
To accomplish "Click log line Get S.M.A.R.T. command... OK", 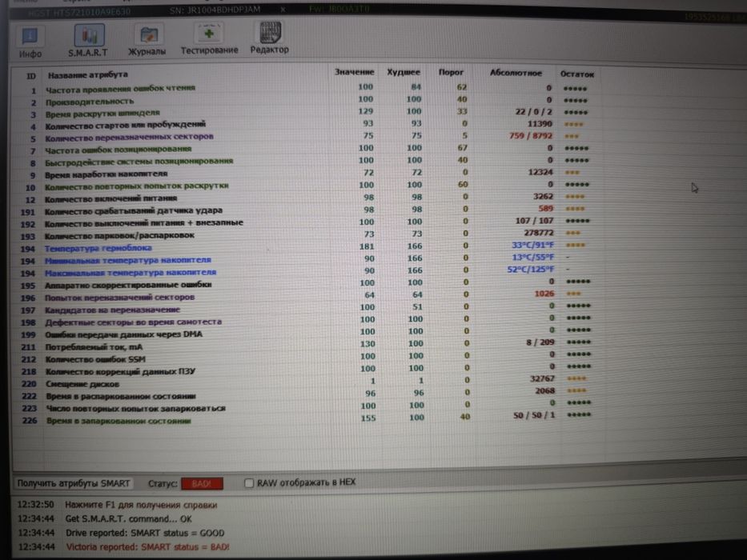I will tap(128, 518).
